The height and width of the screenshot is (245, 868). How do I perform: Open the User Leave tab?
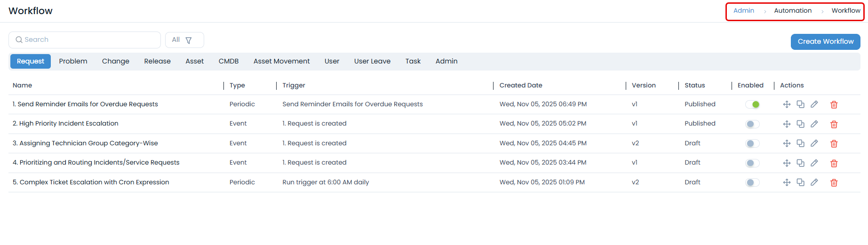372,61
